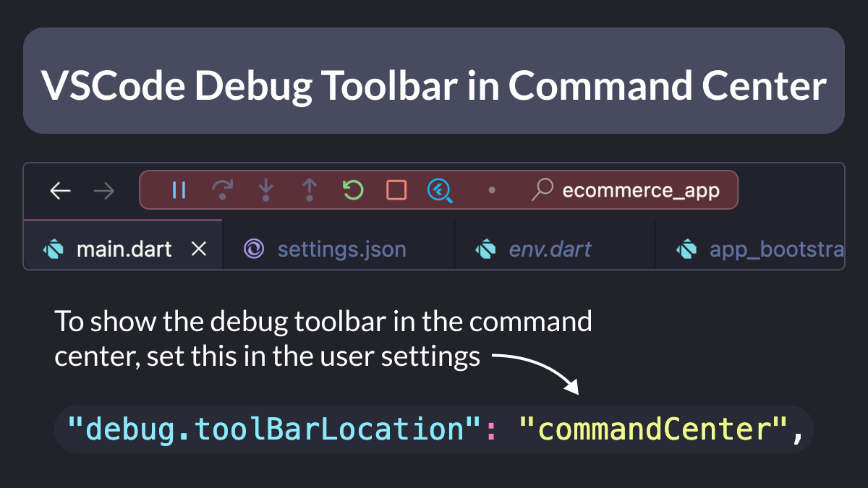Open the Flutter widget inspector
868x488 pixels.
(440, 191)
